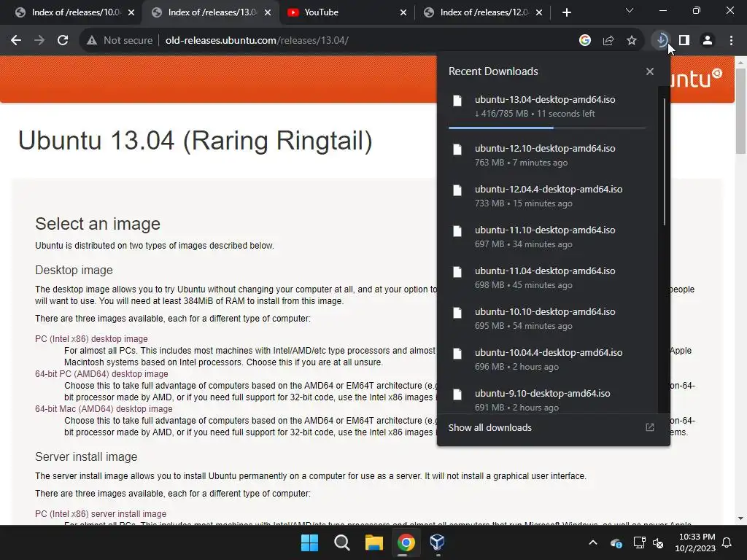Click Show all downloads

point(489,427)
